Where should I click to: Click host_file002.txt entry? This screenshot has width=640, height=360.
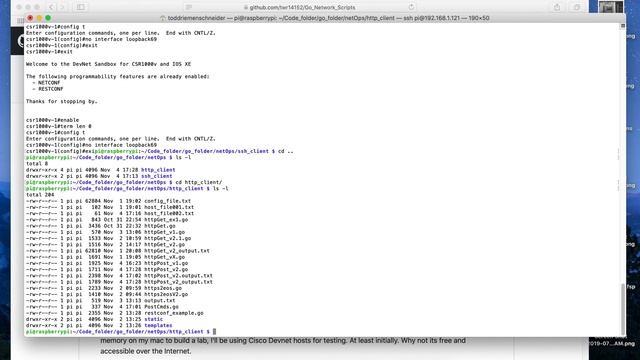pyautogui.click(x=169, y=213)
